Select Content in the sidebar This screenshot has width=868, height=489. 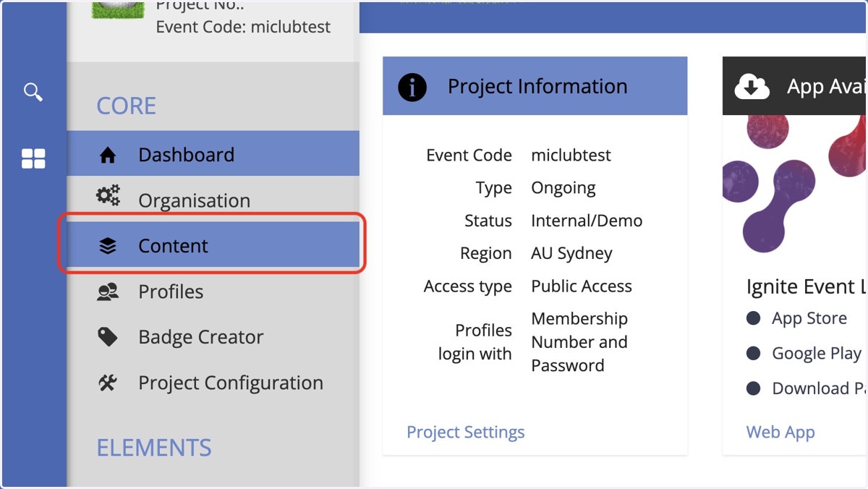213,246
